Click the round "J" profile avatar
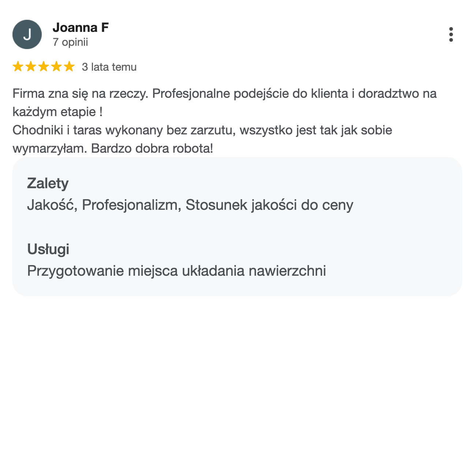The width and height of the screenshot is (476, 476). (27, 34)
